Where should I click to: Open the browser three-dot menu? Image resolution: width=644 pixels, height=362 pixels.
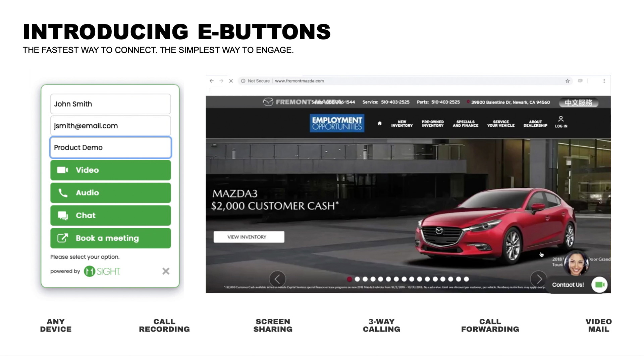click(604, 81)
